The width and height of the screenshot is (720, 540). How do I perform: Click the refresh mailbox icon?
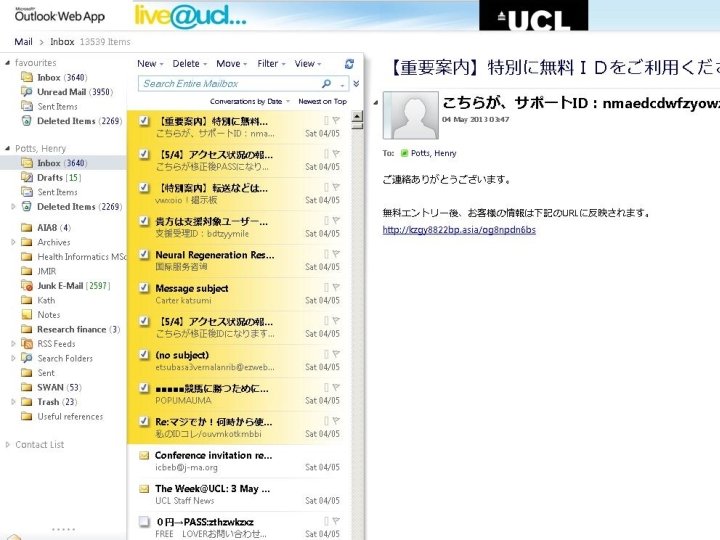[x=349, y=64]
